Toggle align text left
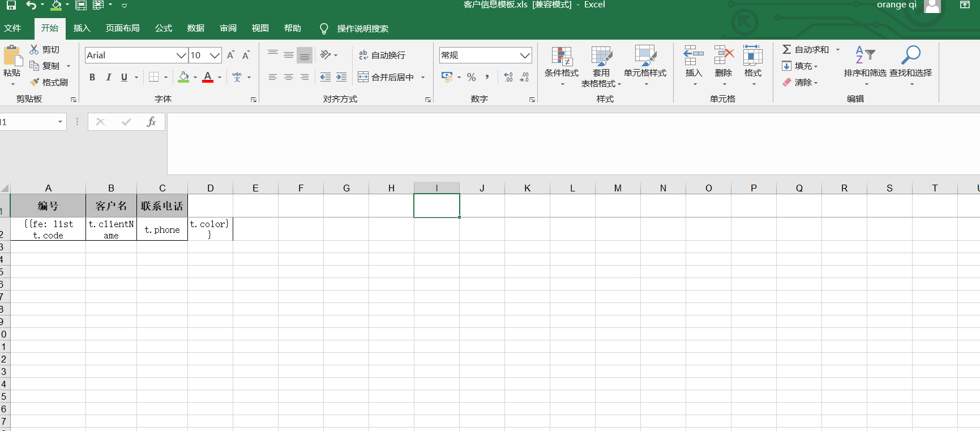This screenshot has width=980, height=431. 273,77
